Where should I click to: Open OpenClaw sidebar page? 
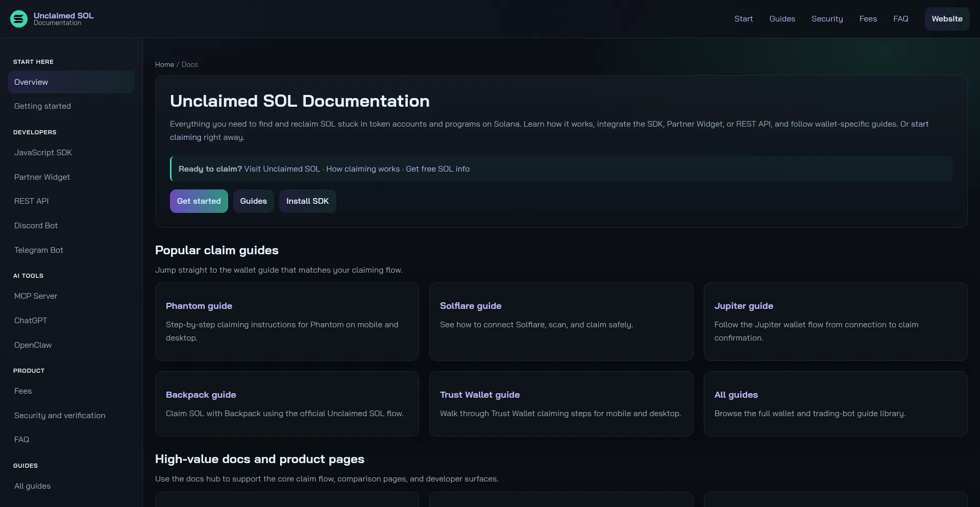coord(71,345)
